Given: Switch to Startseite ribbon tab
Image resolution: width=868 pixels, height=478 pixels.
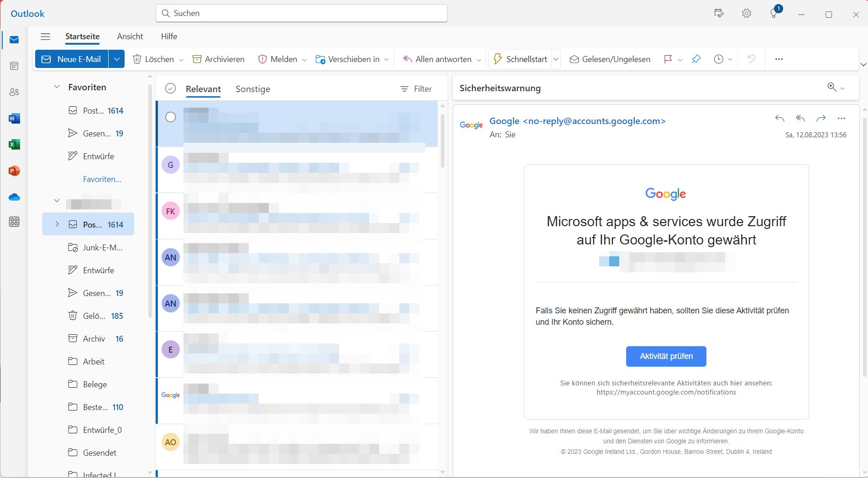Looking at the screenshot, I should tap(82, 36).
